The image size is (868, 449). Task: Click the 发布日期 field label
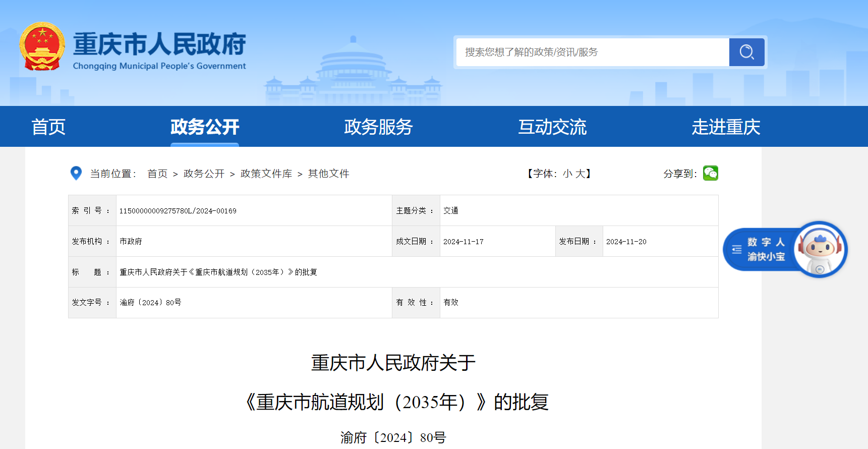577,242
